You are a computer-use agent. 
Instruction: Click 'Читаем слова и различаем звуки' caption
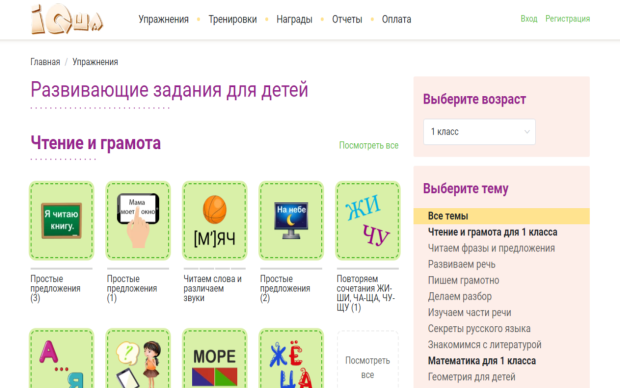212,288
